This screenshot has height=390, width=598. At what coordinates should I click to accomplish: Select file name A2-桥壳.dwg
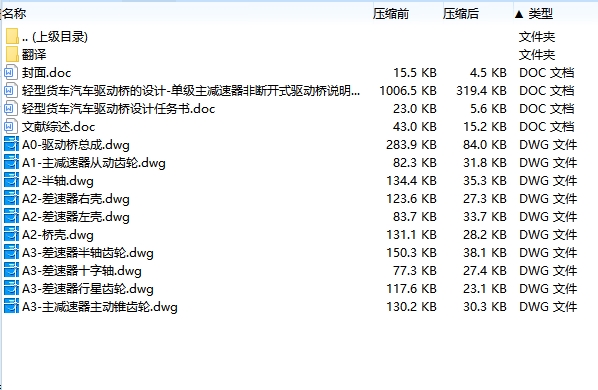coord(58,234)
